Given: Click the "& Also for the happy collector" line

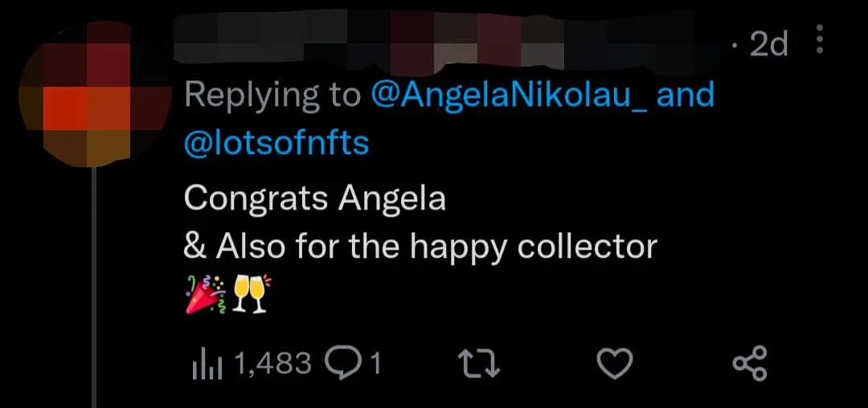Looking at the screenshot, I should coord(420,247).
